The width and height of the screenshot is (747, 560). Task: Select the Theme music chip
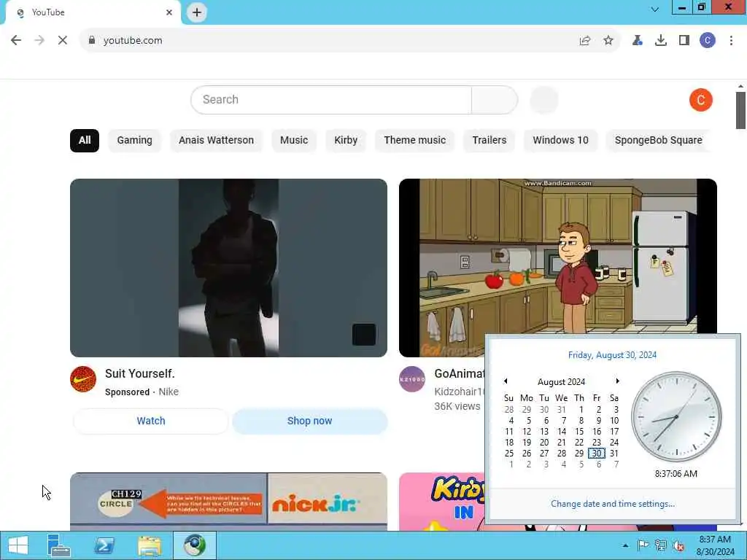coord(415,141)
